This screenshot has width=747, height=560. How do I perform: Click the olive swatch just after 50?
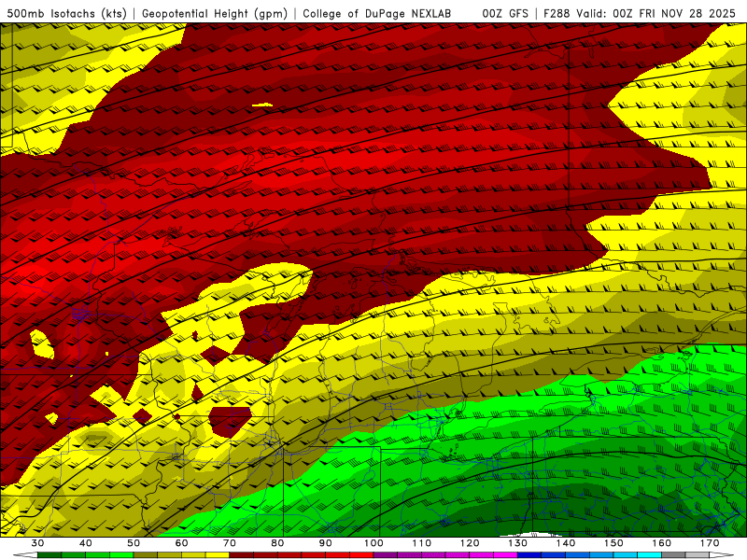(146, 555)
